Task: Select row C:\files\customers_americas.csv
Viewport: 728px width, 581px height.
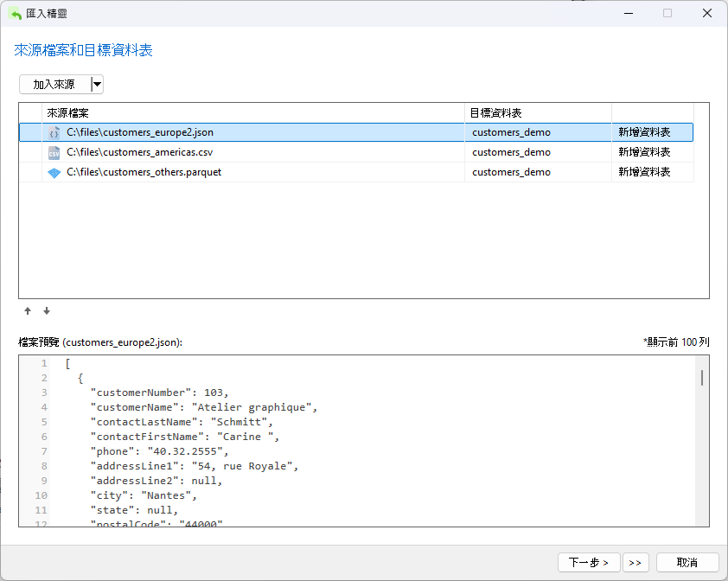Action: coord(356,152)
